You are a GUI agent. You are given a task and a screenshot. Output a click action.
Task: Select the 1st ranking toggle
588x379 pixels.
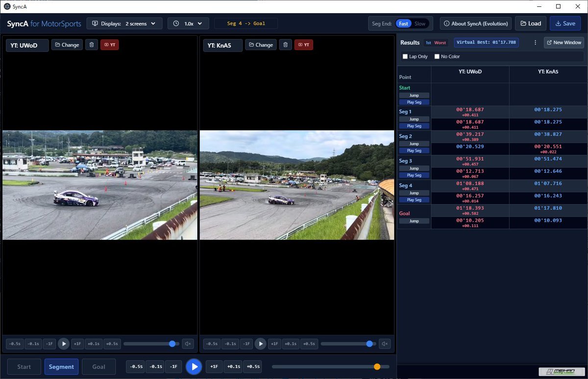pos(428,43)
